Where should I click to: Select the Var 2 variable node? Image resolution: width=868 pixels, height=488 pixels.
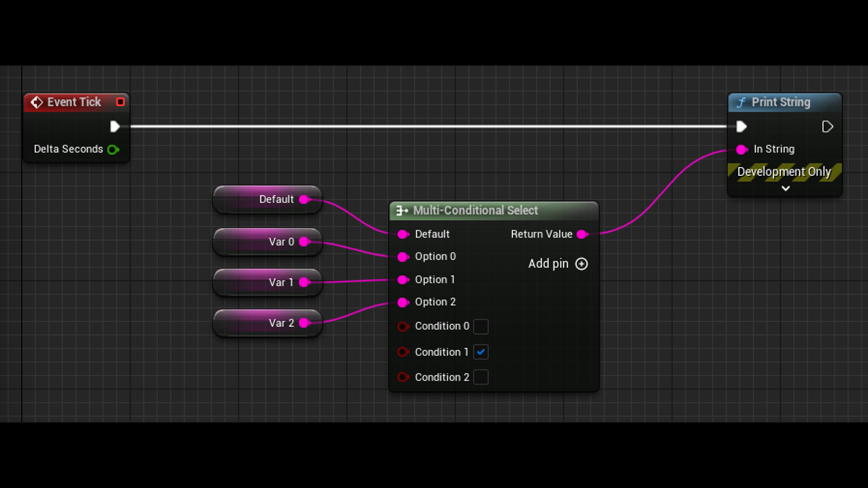[x=267, y=323]
